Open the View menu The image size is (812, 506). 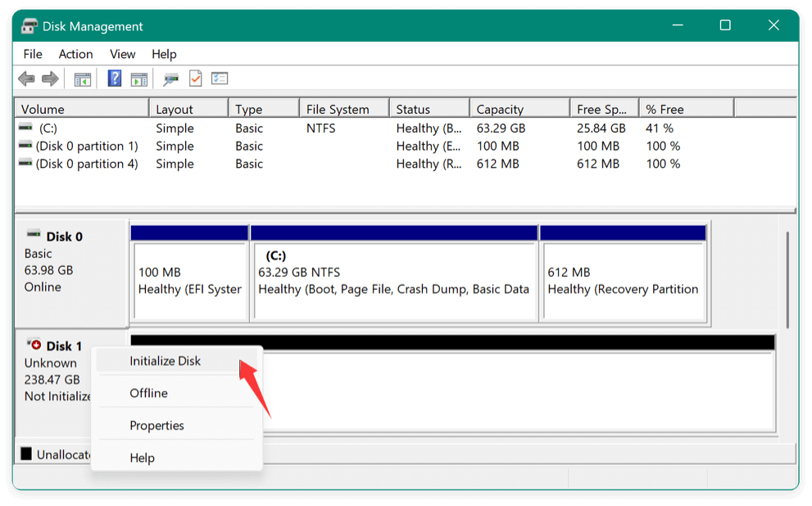pyautogui.click(x=122, y=54)
